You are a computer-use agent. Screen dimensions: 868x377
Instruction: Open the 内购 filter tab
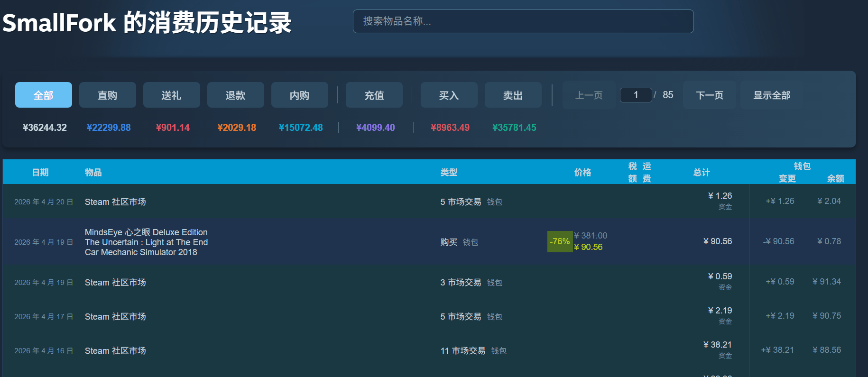[x=299, y=95]
